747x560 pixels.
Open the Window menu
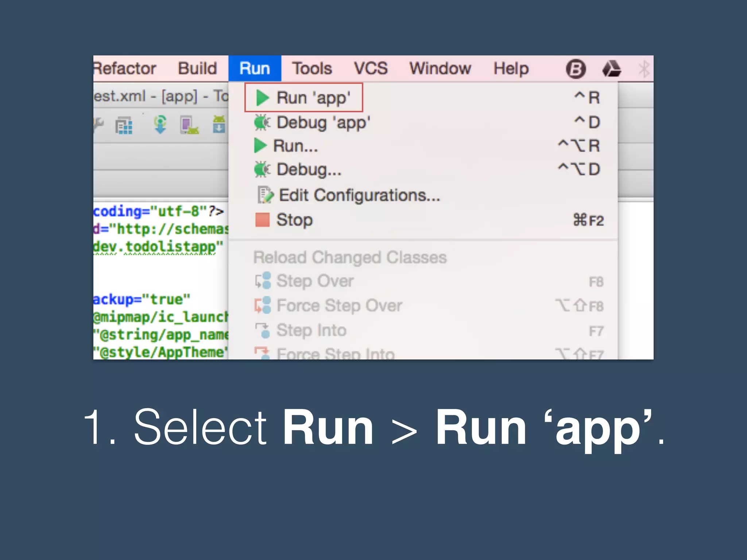click(x=440, y=69)
